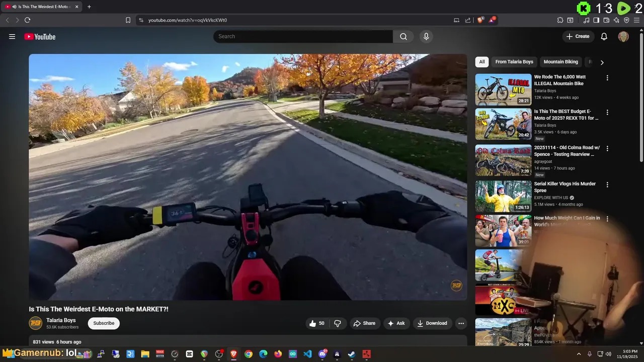Select the From Talaria Boys chip
Image resolution: width=644 pixels, height=362 pixels.
pyautogui.click(x=514, y=62)
